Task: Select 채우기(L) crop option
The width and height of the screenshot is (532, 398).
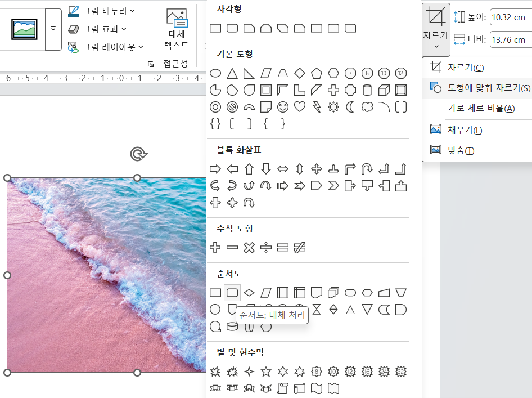Action: click(477, 130)
